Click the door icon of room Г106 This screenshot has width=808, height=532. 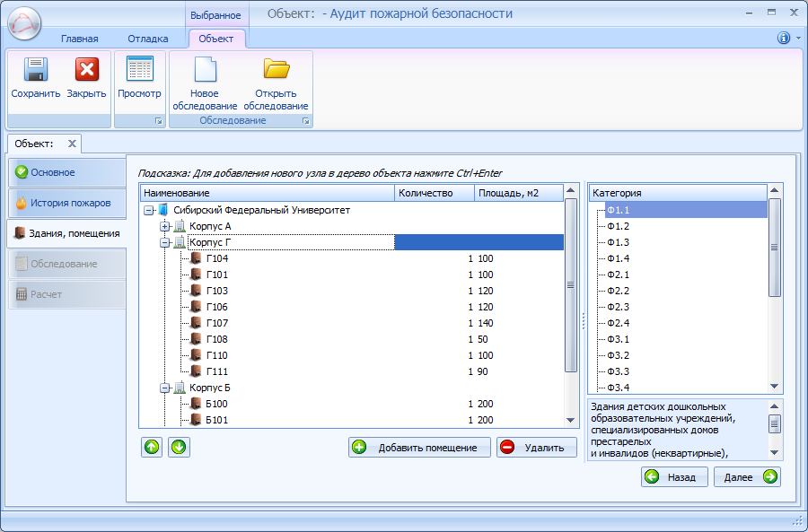[196, 307]
